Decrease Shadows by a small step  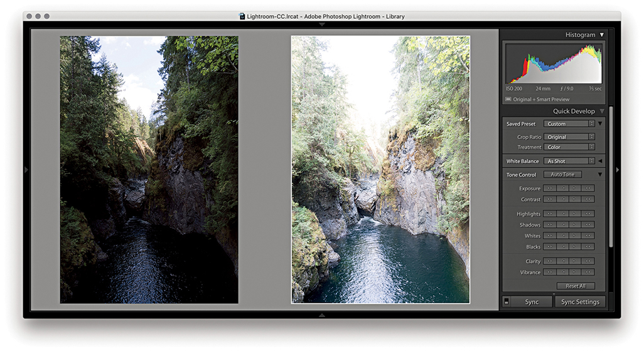coord(562,225)
